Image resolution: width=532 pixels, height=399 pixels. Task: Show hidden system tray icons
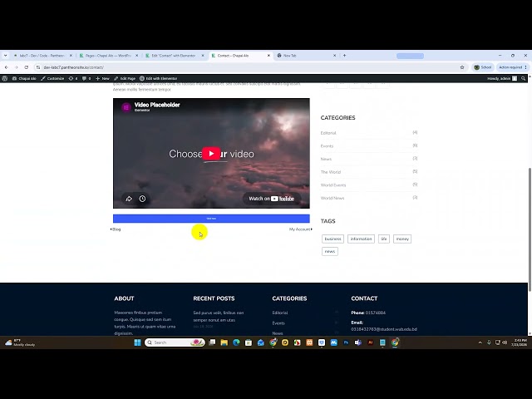(480, 342)
